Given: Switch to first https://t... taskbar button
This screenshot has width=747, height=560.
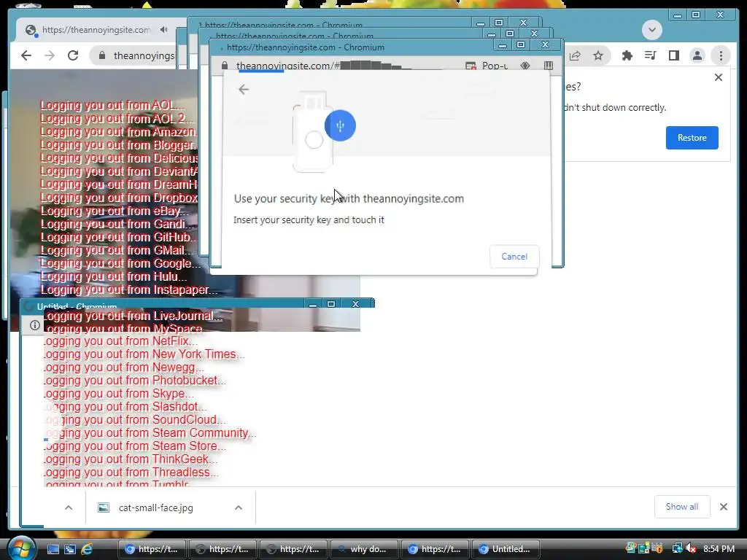Looking at the screenshot, I should (x=152, y=549).
